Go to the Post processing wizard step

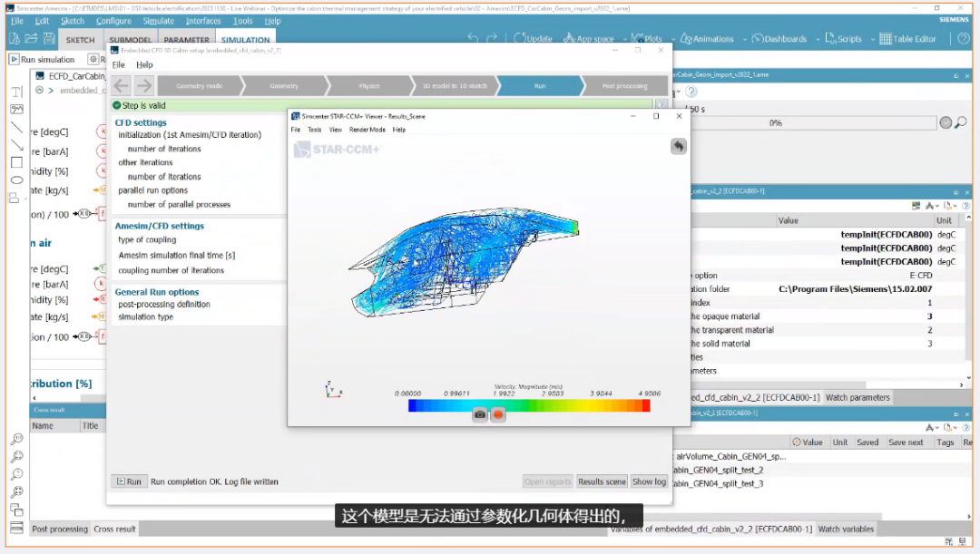624,85
